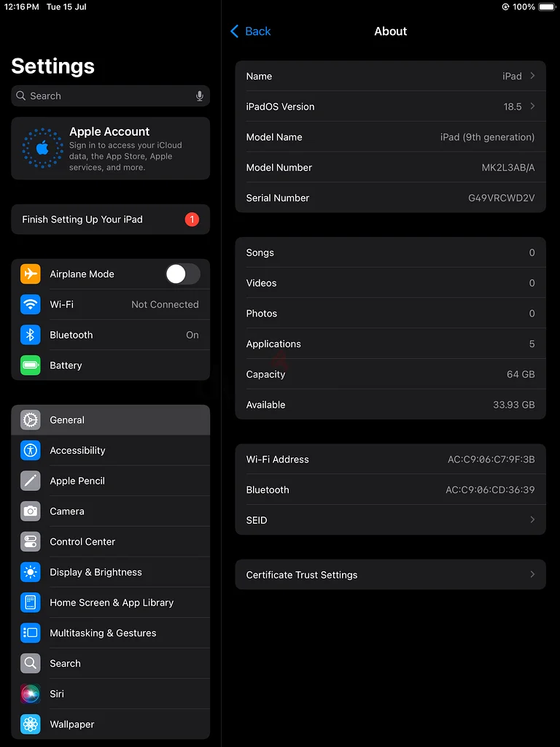Image resolution: width=560 pixels, height=747 pixels.
Task: Open the Camera settings label
Action: click(x=66, y=511)
